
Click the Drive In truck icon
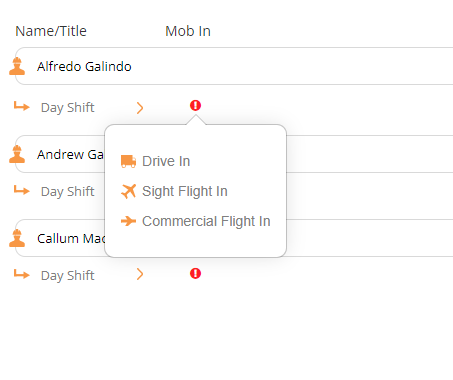click(x=128, y=161)
